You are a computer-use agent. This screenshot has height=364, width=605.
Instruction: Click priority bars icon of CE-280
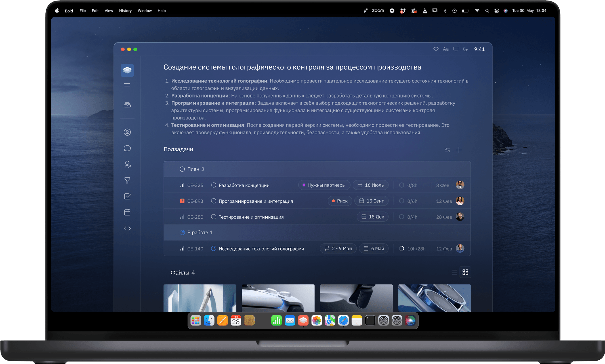(x=182, y=217)
